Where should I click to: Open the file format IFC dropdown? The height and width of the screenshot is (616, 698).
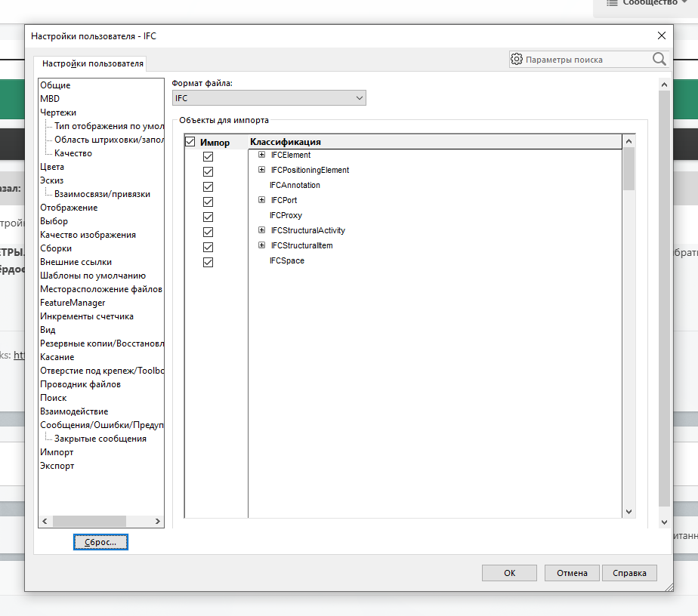point(269,98)
